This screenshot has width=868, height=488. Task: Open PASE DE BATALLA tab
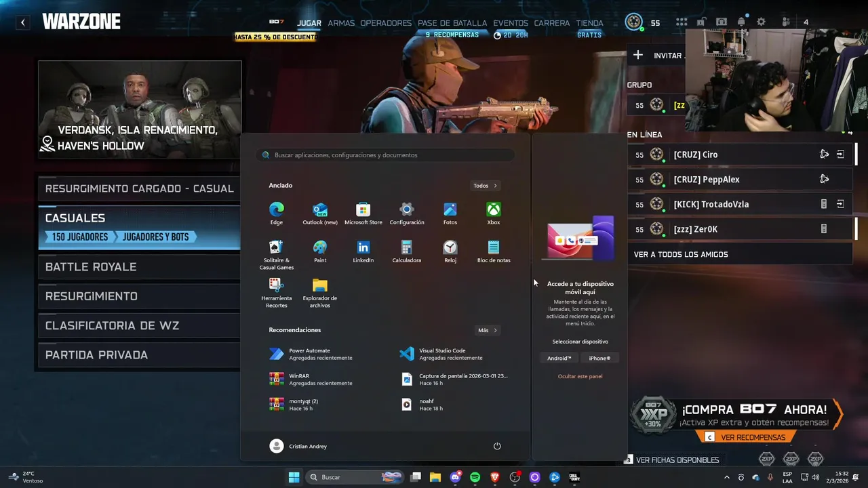pyautogui.click(x=452, y=23)
